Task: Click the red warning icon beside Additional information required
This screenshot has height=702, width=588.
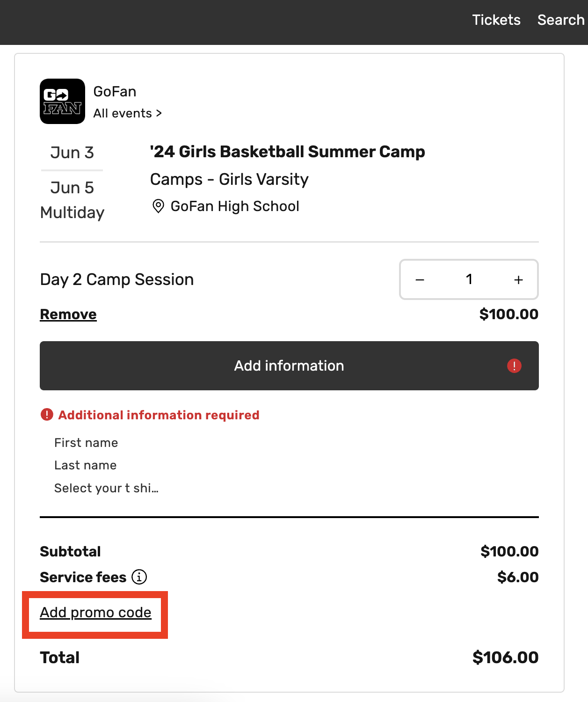Action: 47,415
